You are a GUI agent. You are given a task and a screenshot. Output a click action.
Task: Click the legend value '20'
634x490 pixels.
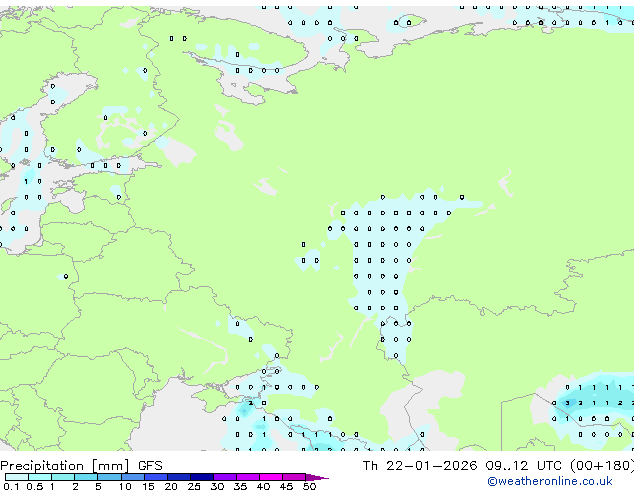click(x=171, y=486)
